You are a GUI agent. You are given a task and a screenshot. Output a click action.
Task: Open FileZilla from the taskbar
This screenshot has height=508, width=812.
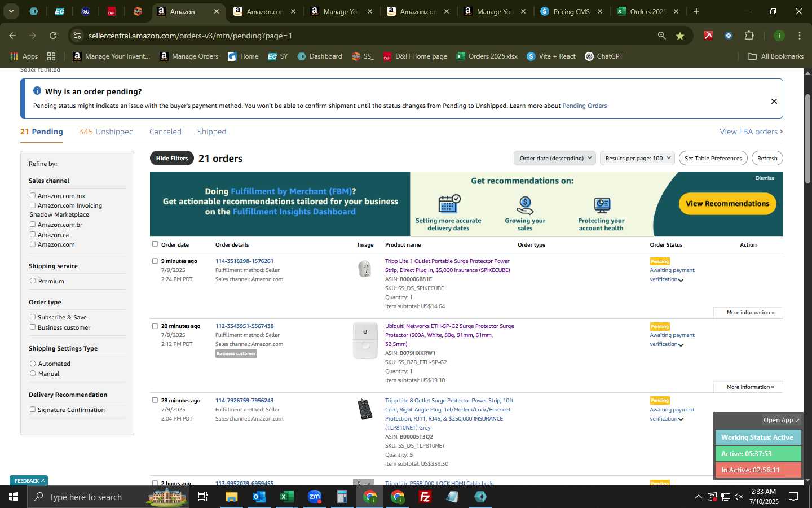click(x=425, y=497)
